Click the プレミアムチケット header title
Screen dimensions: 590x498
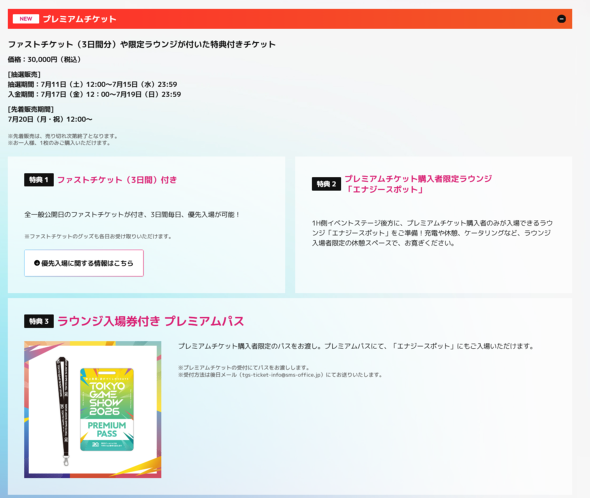pos(79,19)
